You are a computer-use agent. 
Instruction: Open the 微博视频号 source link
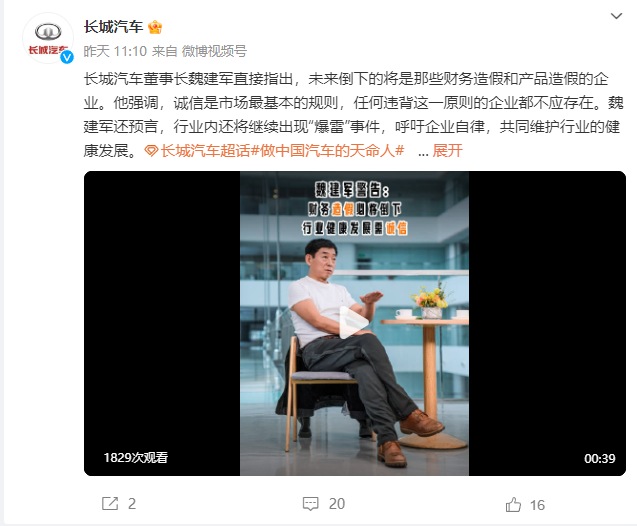click(x=214, y=51)
